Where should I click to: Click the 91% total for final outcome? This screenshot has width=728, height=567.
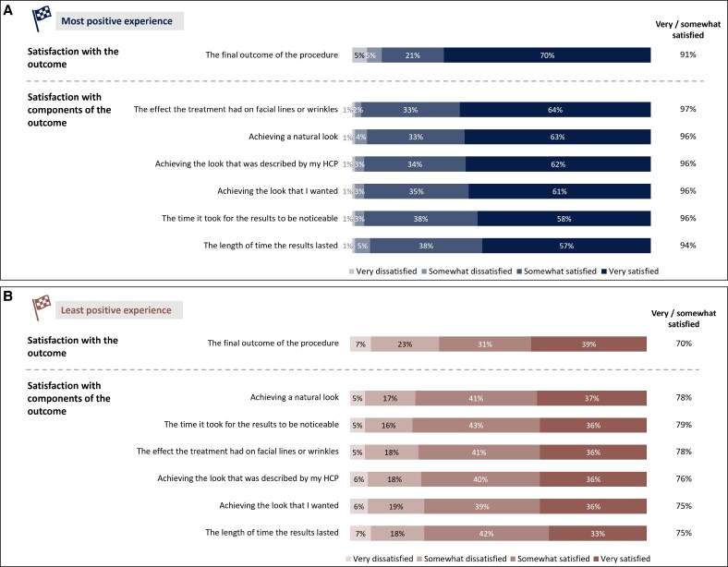[x=687, y=54]
